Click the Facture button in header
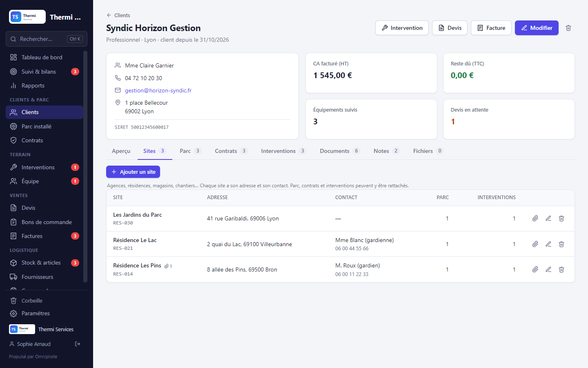The image size is (588, 368). tap(491, 28)
